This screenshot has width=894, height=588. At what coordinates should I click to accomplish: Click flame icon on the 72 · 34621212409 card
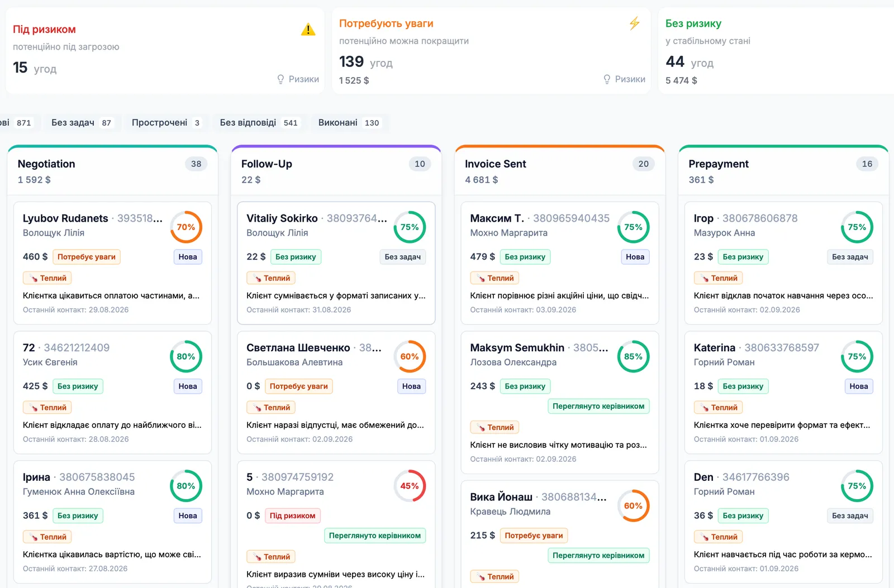point(34,408)
